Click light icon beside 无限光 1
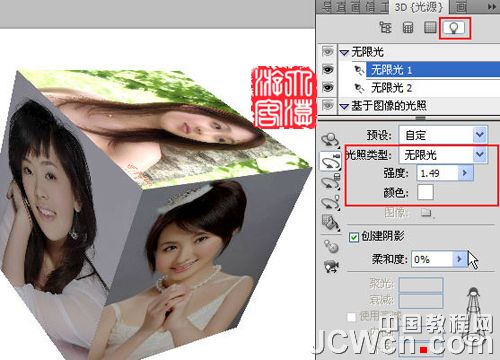The image size is (500, 360). [x=359, y=70]
